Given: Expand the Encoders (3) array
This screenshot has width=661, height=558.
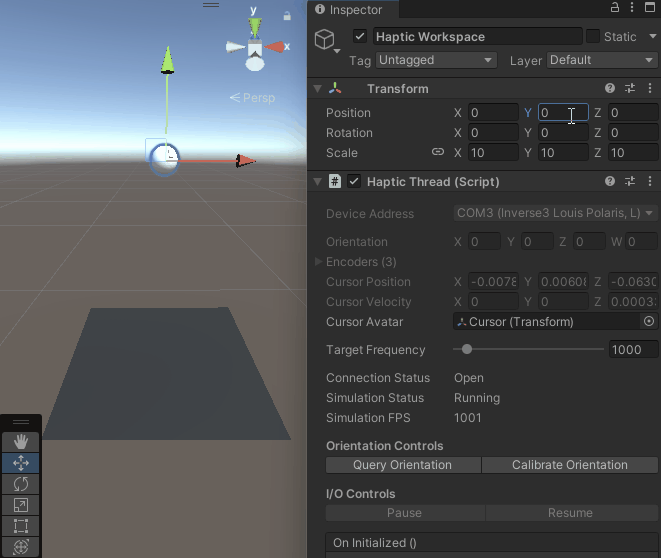Looking at the screenshot, I should click(318, 262).
